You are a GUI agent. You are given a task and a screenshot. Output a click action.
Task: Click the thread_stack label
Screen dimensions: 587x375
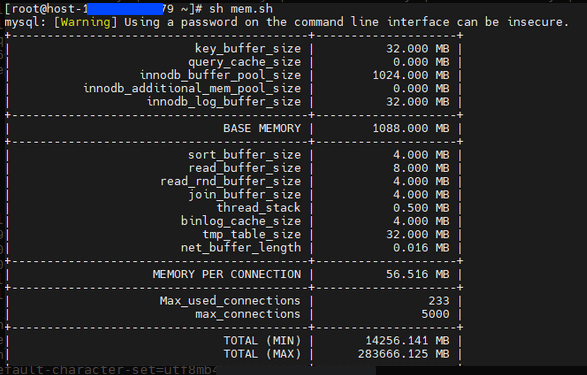pos(259,208)
